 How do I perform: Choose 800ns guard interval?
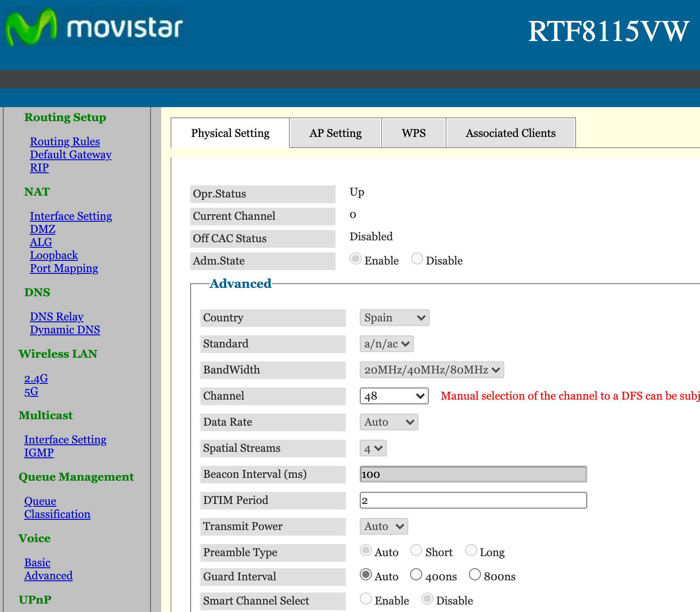(x=475, y=574)
